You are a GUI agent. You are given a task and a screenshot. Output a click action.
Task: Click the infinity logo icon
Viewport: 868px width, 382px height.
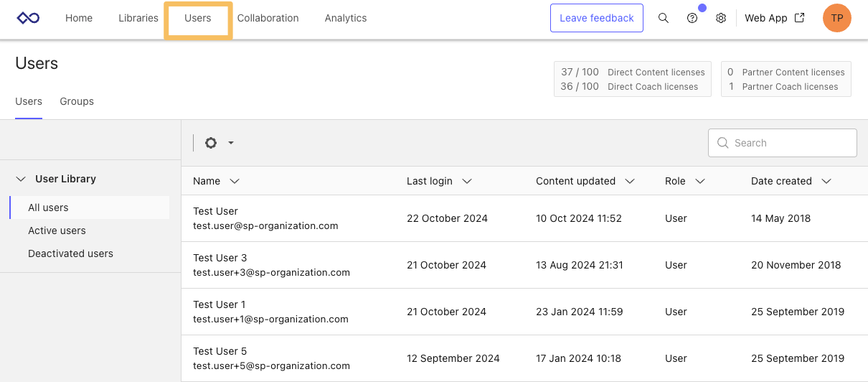tap(29, 18)
